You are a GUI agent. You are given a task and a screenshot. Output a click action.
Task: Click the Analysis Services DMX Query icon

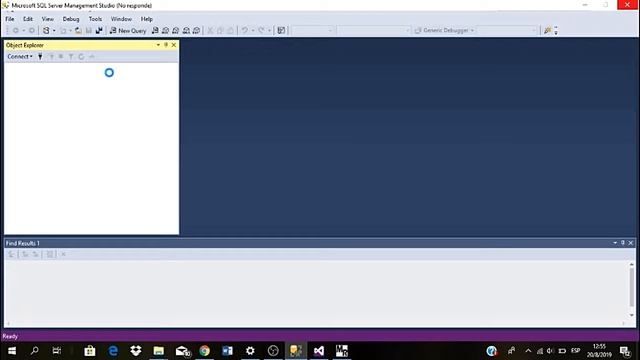[x=176, y=31]
